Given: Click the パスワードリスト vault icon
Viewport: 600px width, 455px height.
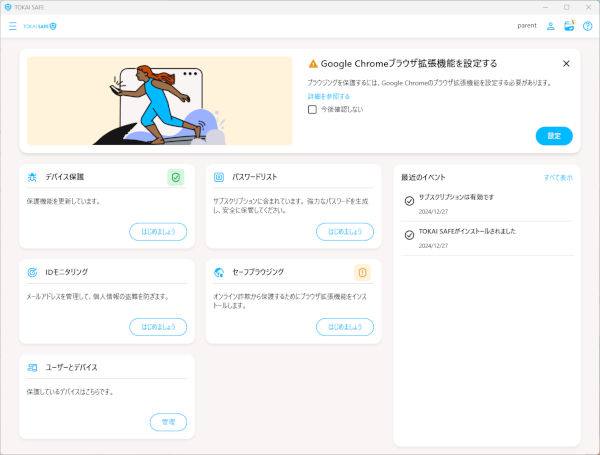Looking at the screenshot, I should point(219,177).
